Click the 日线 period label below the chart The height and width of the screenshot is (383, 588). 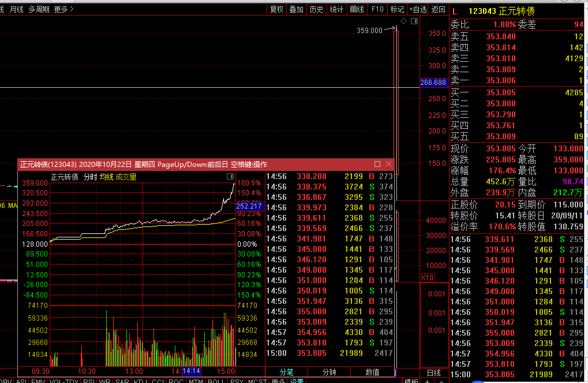click(434, 373)
